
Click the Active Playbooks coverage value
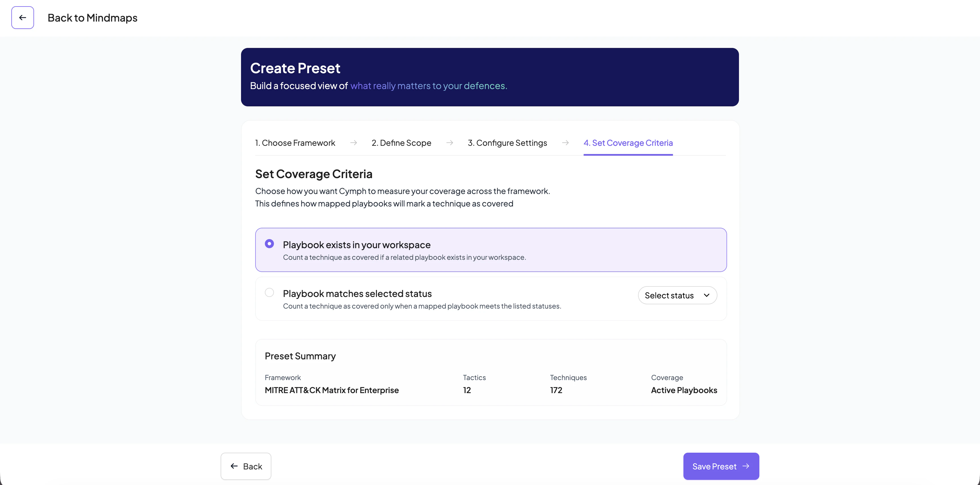coord(684,390)
